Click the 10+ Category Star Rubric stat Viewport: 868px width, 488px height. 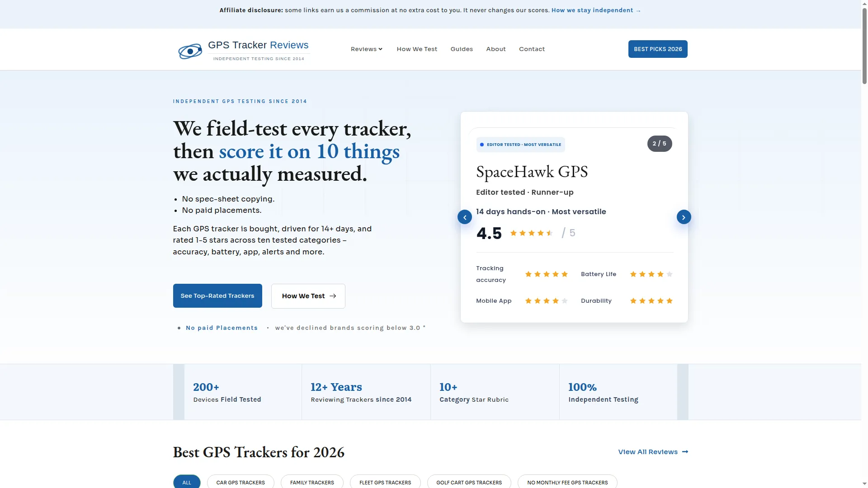tap(474, 392)
